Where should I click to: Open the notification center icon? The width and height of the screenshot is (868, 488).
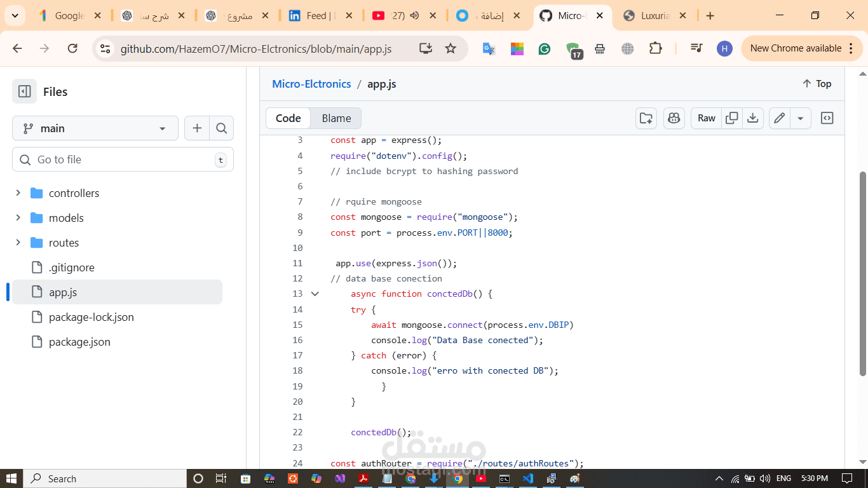coord(847,478)
